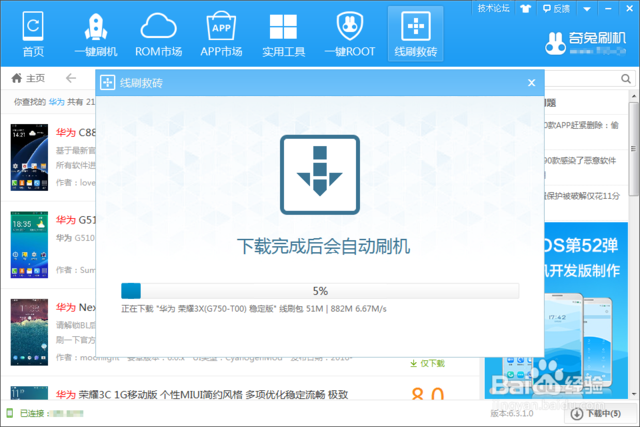Open news item 保护被破解仅花11分
This screenshot has width=640, height=427.
pyautogui.click(x=582, y=196)
